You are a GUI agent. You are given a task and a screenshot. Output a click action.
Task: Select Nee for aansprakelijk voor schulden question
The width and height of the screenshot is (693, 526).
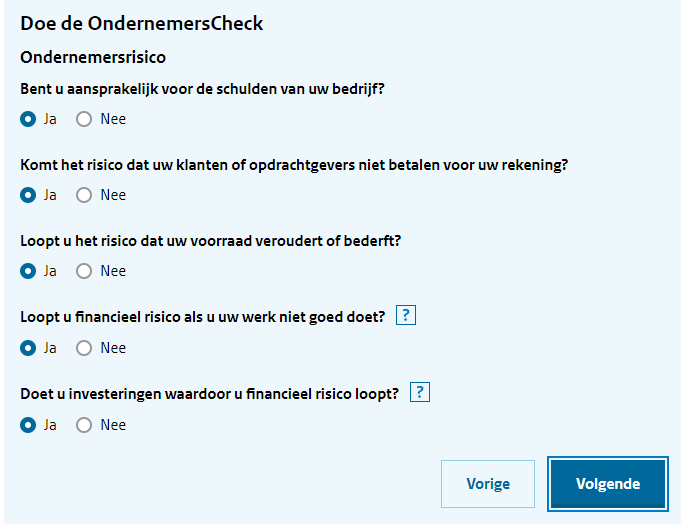[84, 119]
